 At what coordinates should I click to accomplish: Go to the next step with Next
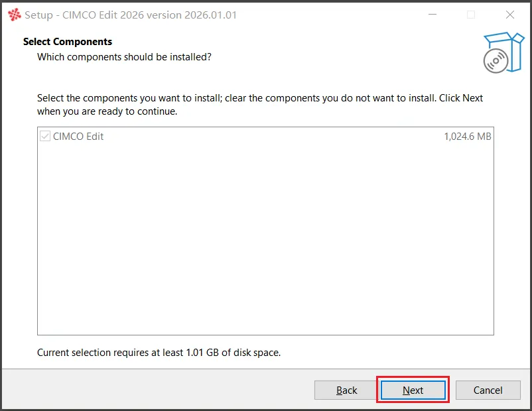413,390
